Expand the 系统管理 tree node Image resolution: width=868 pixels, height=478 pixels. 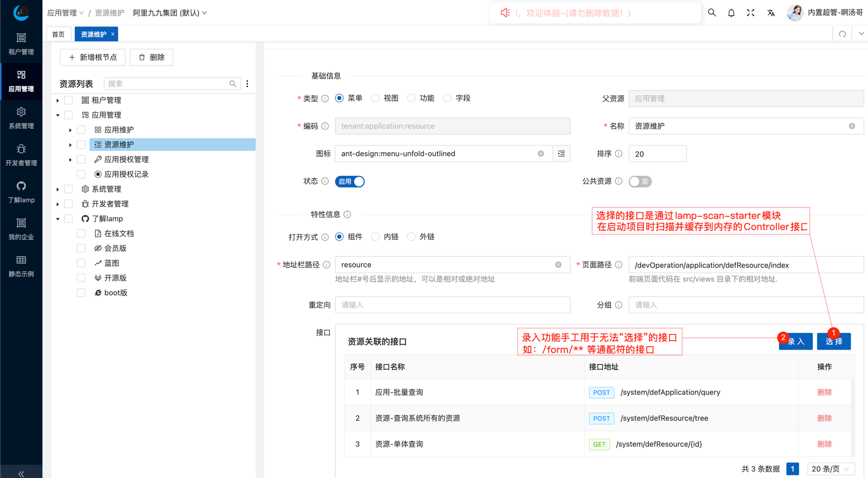[58, 189]
